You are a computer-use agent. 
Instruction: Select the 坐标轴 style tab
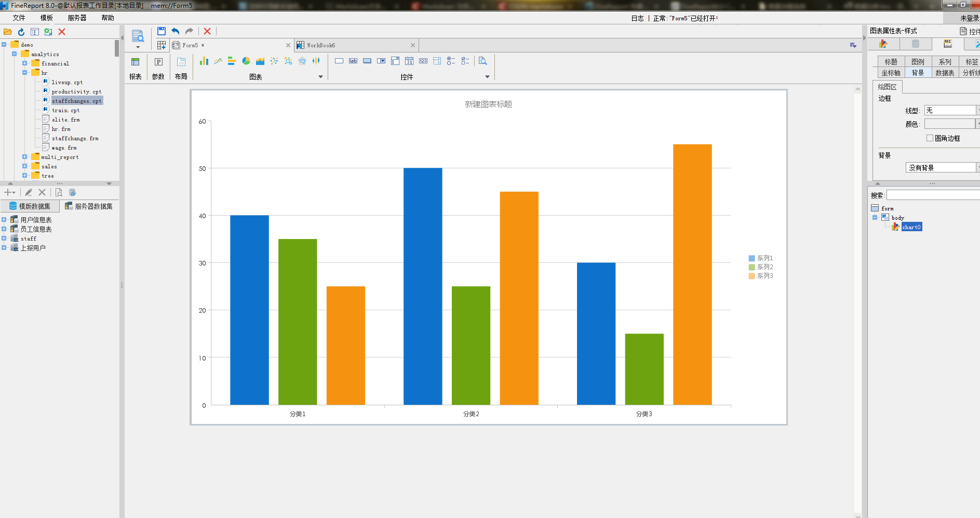(891, 73)
